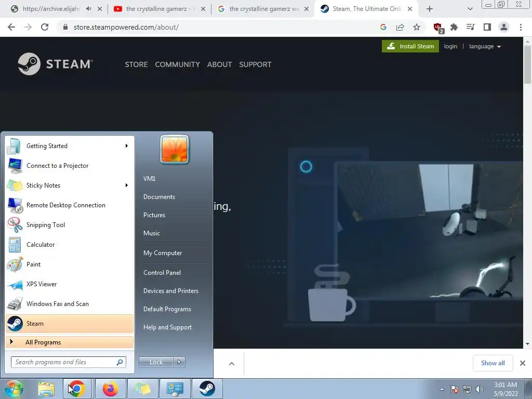Open Steam from the Start menu

tap(70, 323)
